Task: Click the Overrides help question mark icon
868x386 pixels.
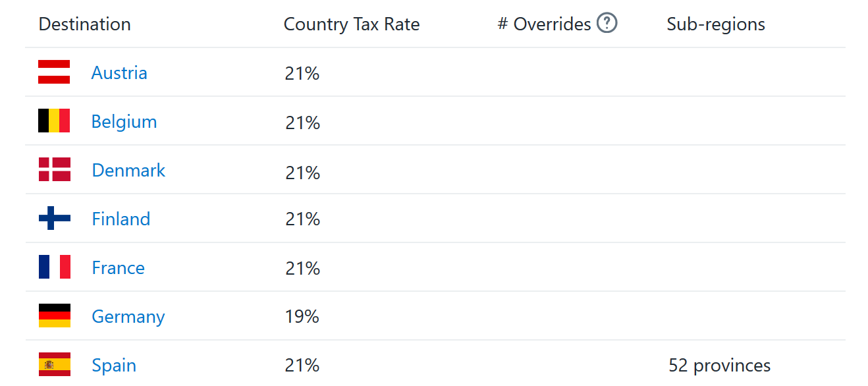Action: coord(607,24)
